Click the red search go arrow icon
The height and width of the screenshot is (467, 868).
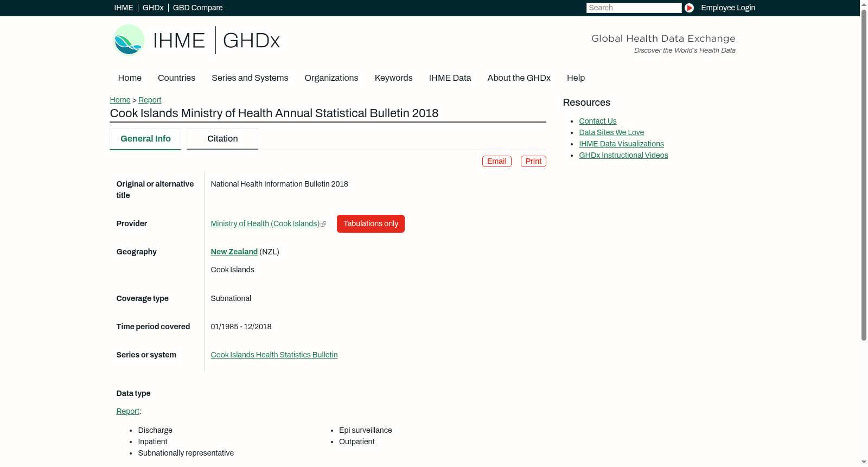689,8
